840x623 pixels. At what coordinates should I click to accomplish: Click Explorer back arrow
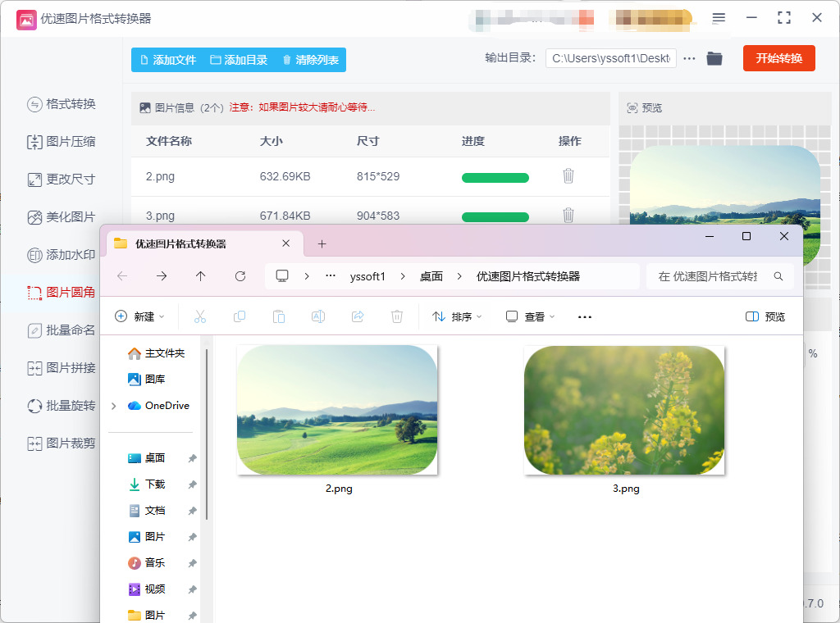[122, 276]
